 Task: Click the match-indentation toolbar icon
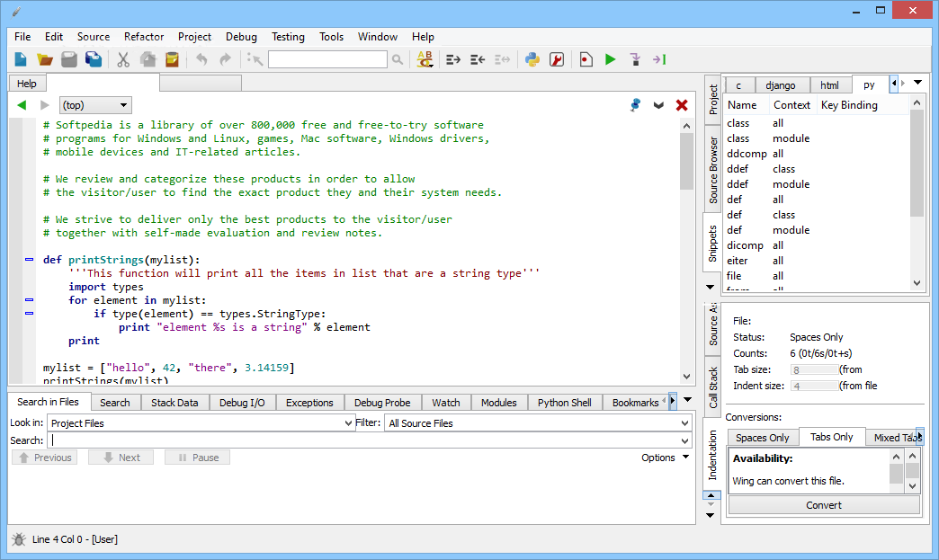502,59
